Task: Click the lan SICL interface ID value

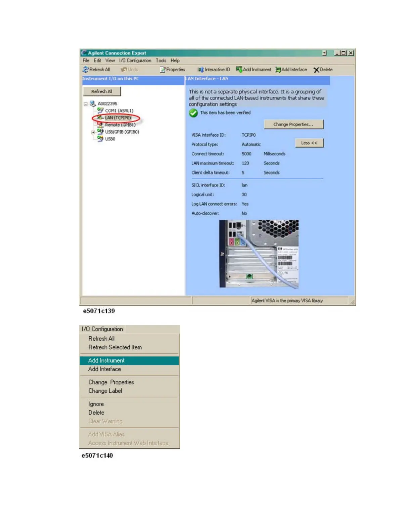Action: pyautogui.click(x=244, y=185)
